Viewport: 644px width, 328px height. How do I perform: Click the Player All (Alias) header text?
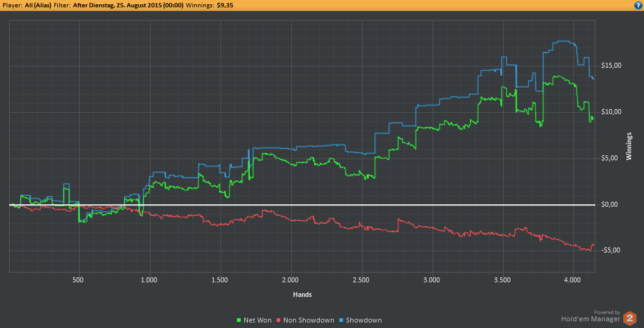[27, 5]
